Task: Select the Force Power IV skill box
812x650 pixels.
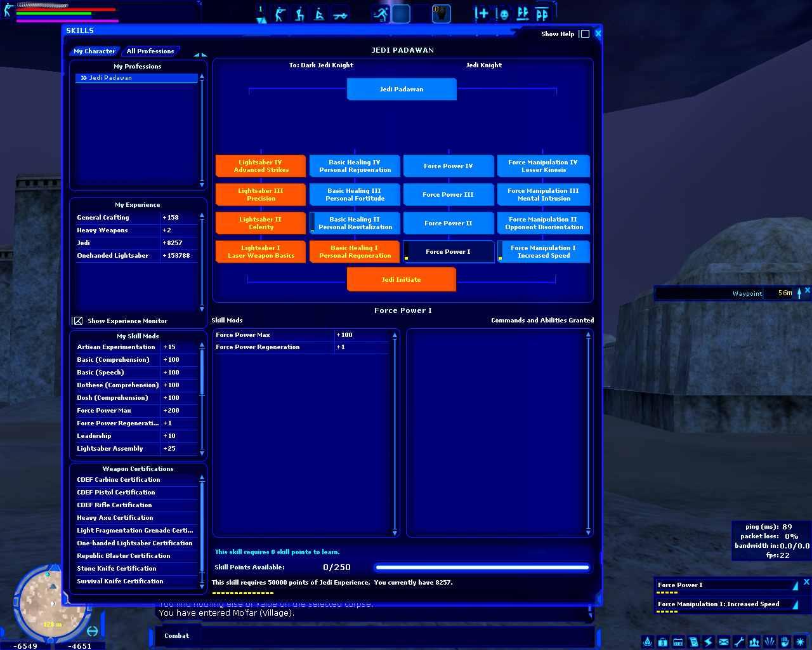Action: tap(449, 166)
